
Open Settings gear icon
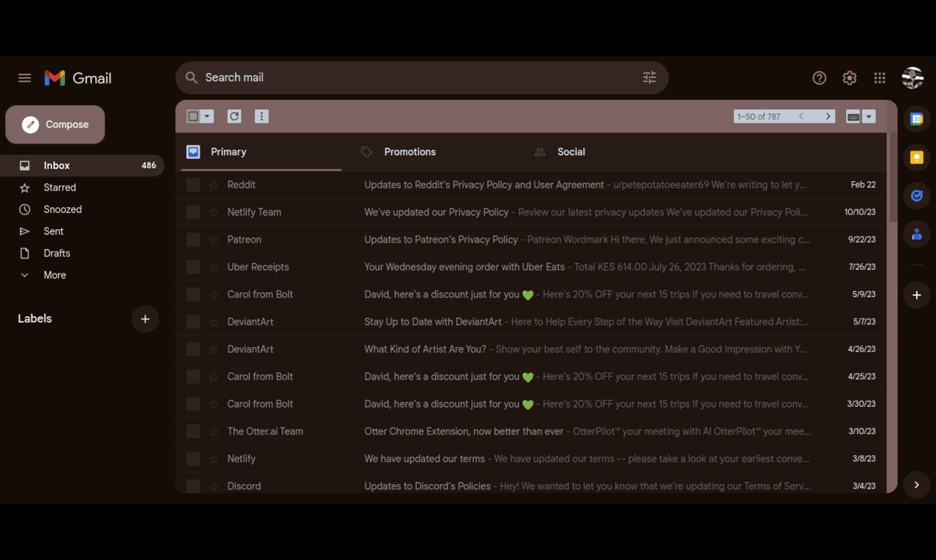pyautogui.click(x=850, y=78)
